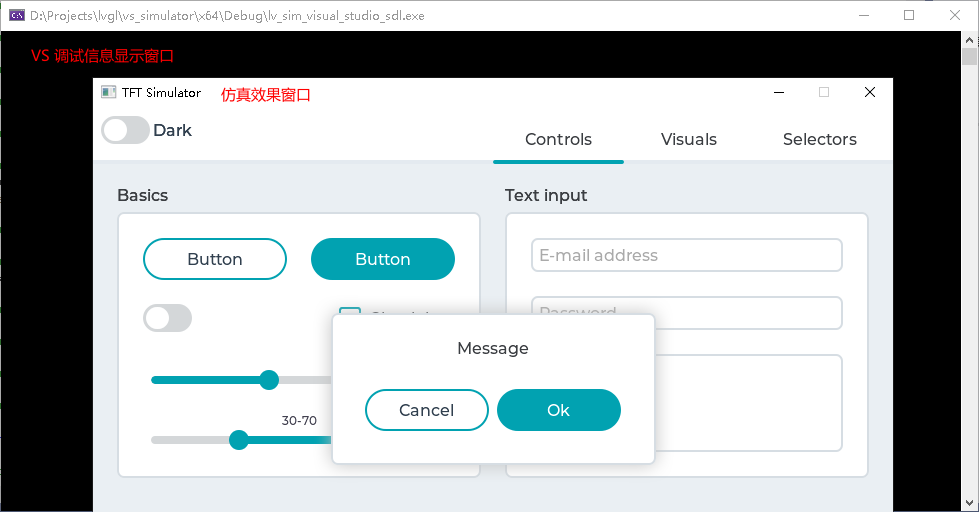Minimize the outer console window
Image resolution: width=979 pixels, height=512 pixels.
[x=864, y=15]
